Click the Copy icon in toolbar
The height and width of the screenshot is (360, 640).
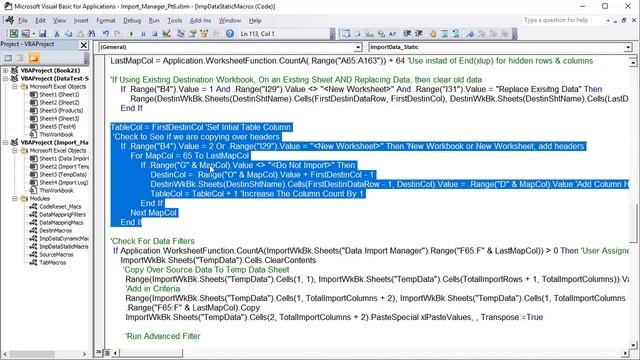coord(68,34)
